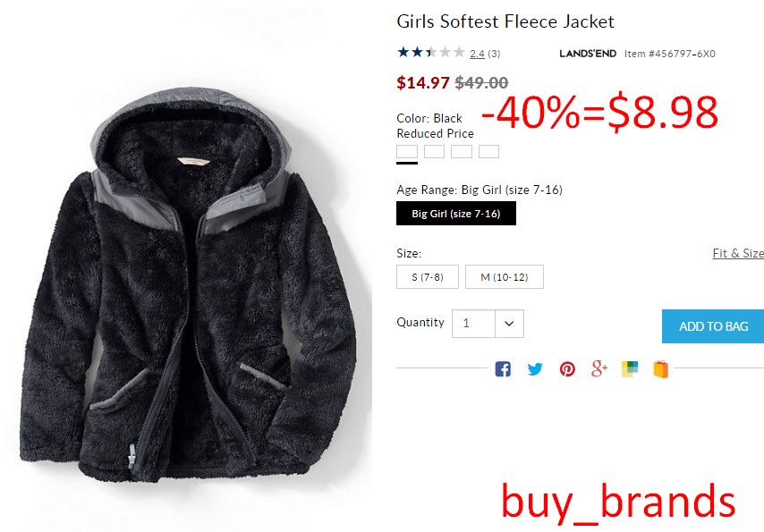Click the multicolored squares share icon
764x532 pixels.
(630, 368)
